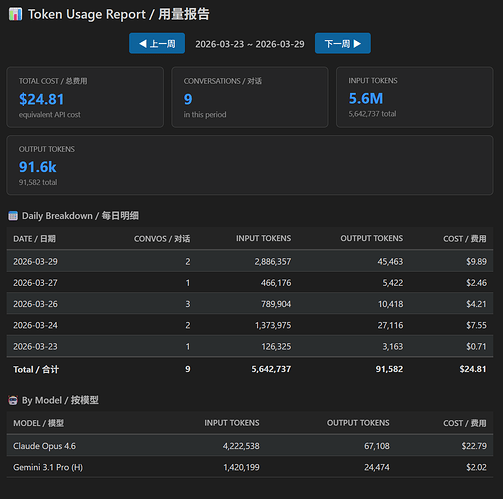Click OUTPUT TOKENS header in By Model table

click(x=358, y=423)
